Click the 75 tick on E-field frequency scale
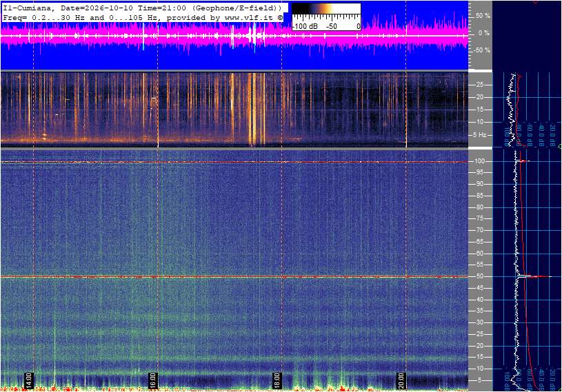The width and height of the screenshot is (562, 392). point(479,218)
